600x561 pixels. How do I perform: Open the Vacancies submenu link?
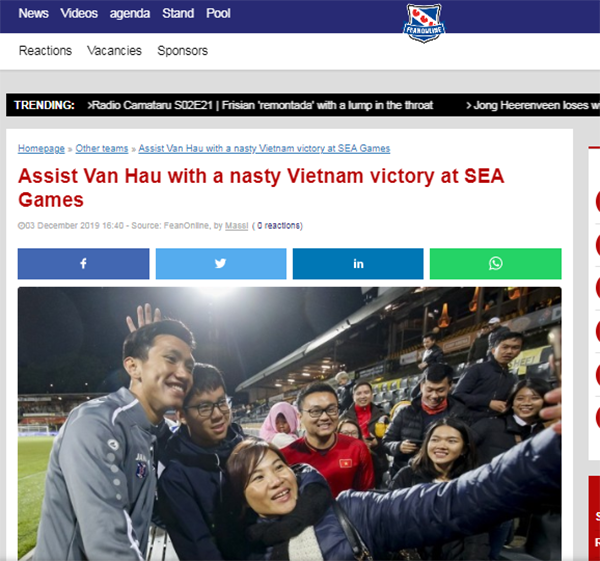114,51
